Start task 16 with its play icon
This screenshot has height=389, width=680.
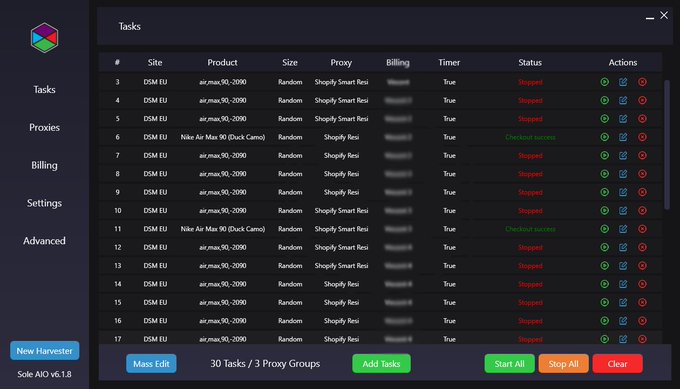(x=605, y=321)
